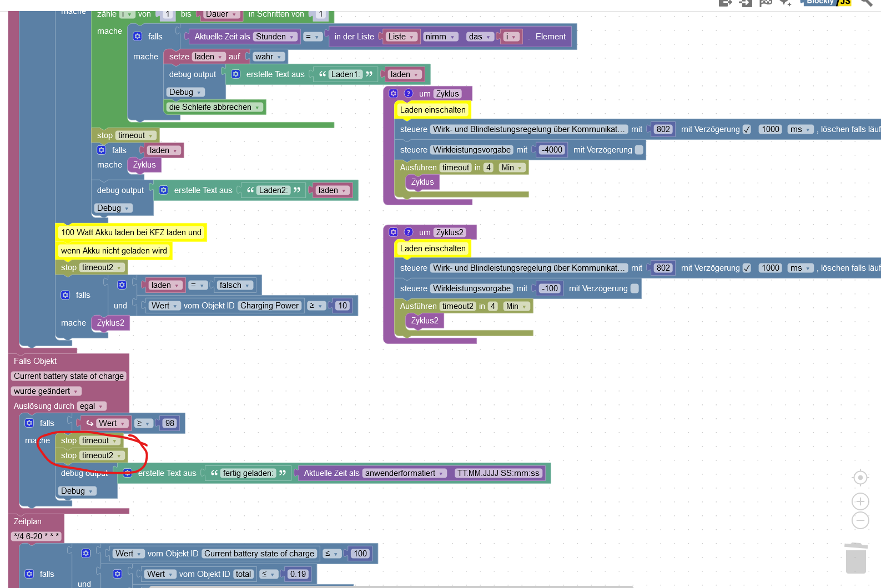Select 'total' object ID field
The height and width of the screenshot is (588, 881).
(243, 574)
